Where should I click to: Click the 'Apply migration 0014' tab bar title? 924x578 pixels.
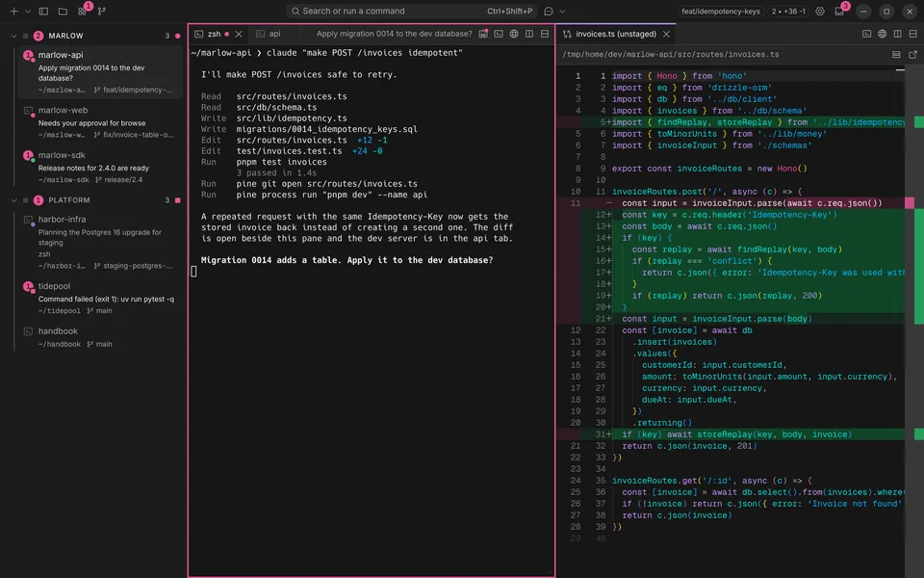(x=395, y=35)
